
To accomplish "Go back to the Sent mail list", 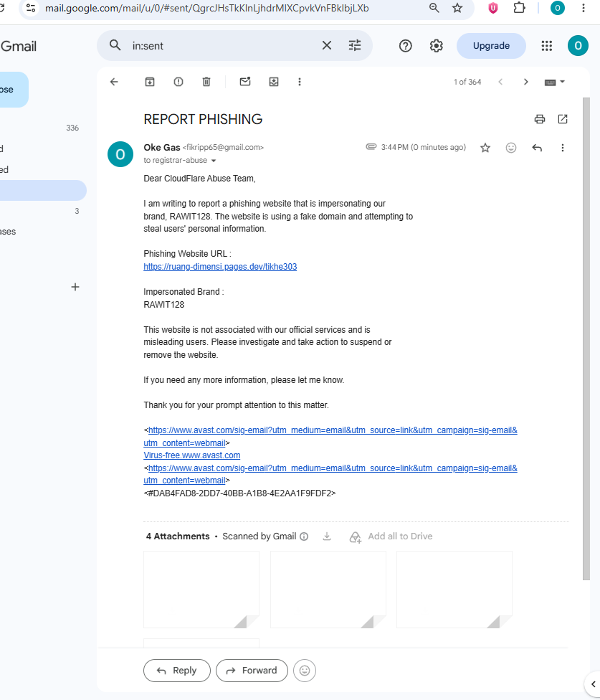I will tap(114, 82).
